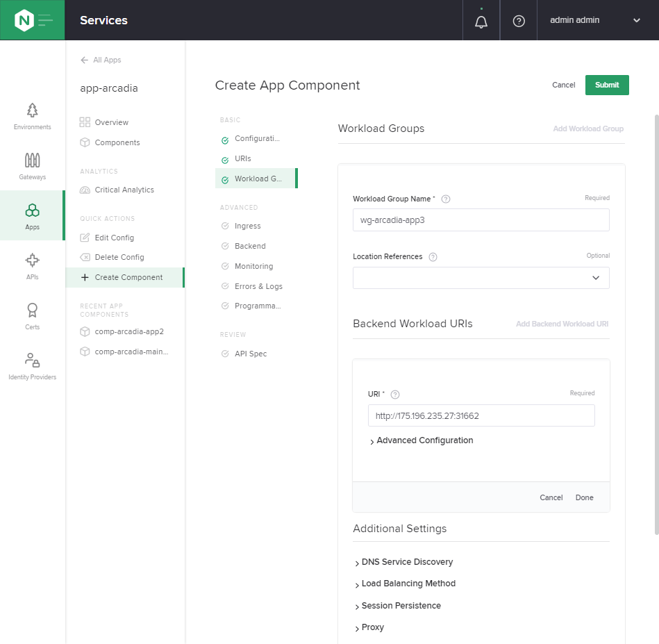
Task: Click the NGINX logo menu icon
Action: coord(33,20)
